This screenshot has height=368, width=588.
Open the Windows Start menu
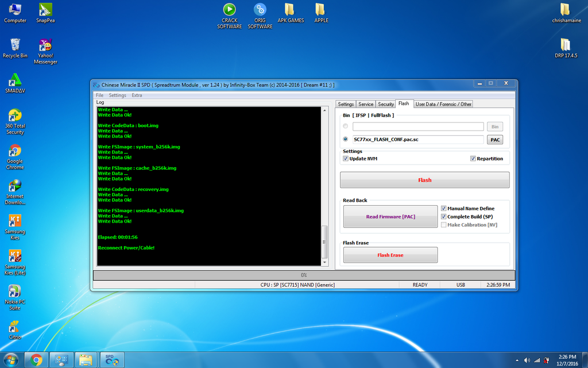pyautogui.click(x=10, y=360)
